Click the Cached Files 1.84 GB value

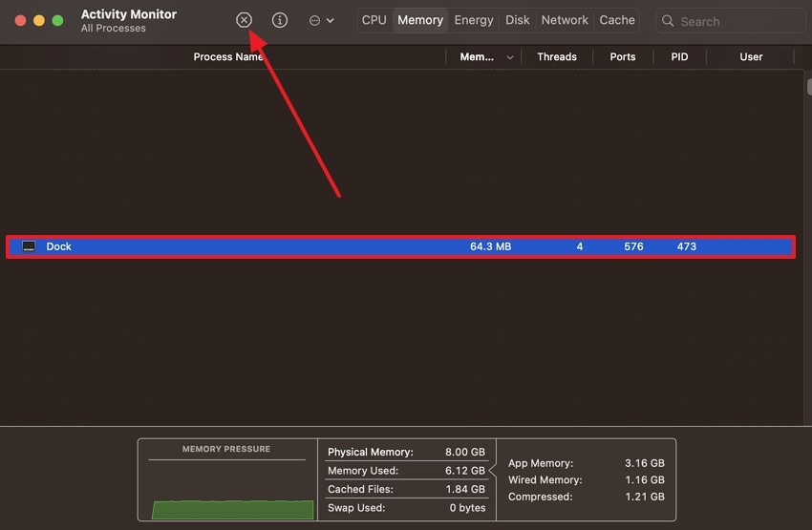pyautogui.click(x=465, y=489)
